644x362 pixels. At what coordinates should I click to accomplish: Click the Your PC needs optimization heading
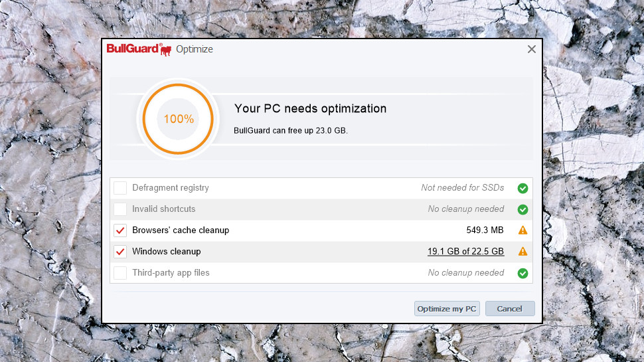(310, 108)
